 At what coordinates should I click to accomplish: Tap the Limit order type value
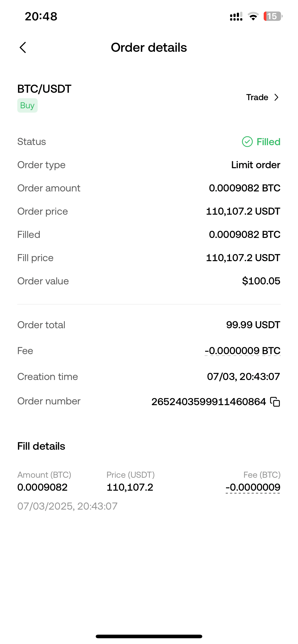[x=256, y=165]
